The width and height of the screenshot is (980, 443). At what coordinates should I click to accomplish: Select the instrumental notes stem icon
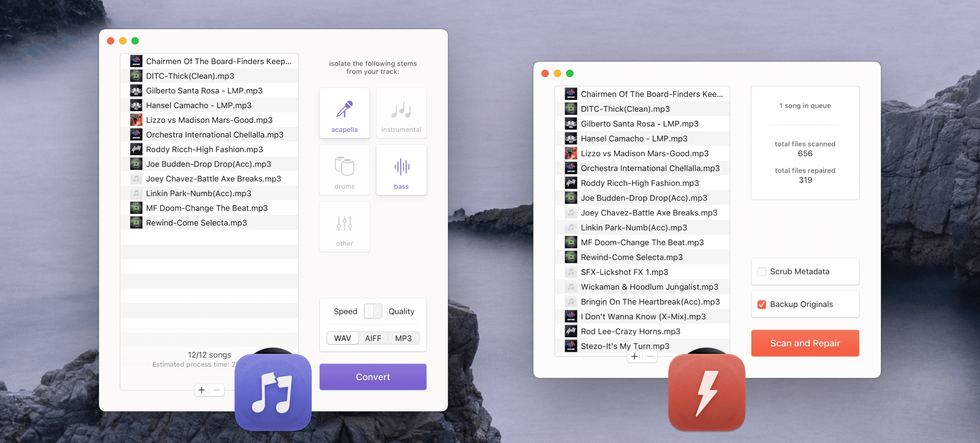(x=401, y=109)
